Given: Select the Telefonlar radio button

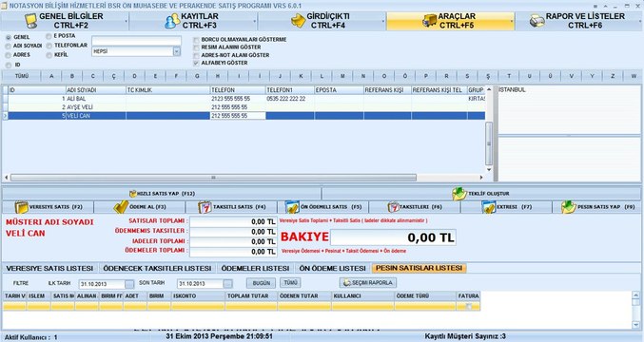Looking at the screenshot, I should click(49, 46).
